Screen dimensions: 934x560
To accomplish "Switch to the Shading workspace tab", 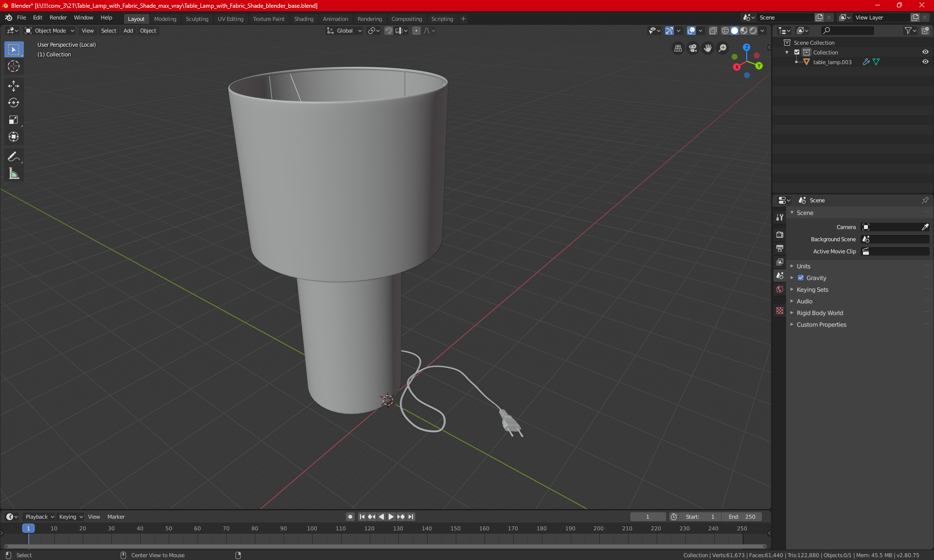I will [304, 19].
